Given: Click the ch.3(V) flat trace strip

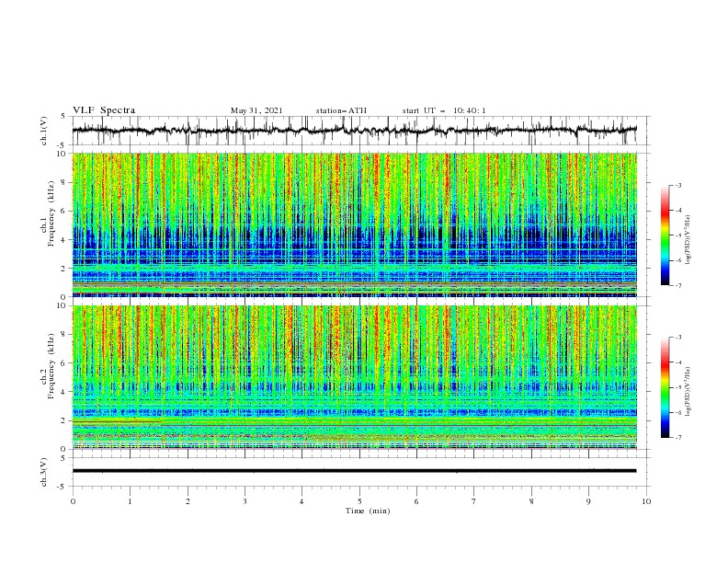Looking at the screenshot, I should (355, 471).
